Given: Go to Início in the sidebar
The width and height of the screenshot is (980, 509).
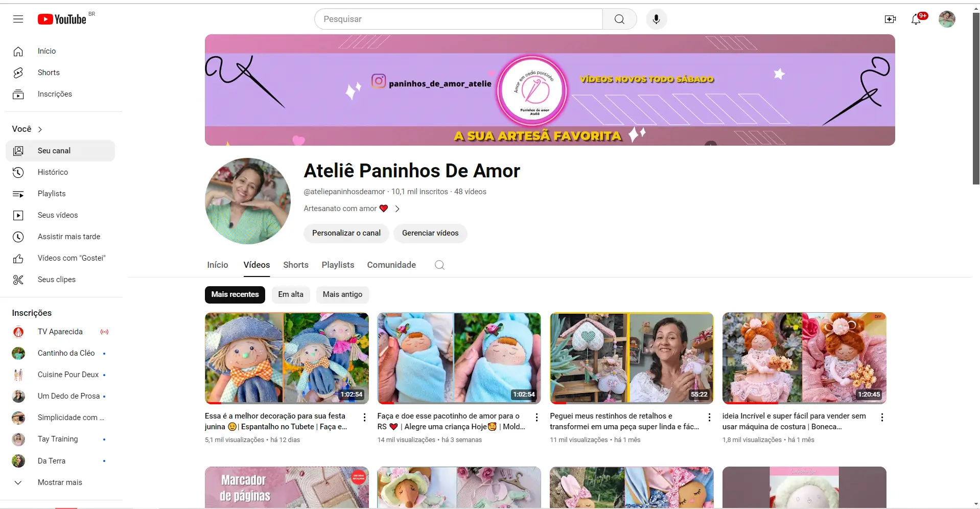Looking at the screenshot, I should coord(60,51).
